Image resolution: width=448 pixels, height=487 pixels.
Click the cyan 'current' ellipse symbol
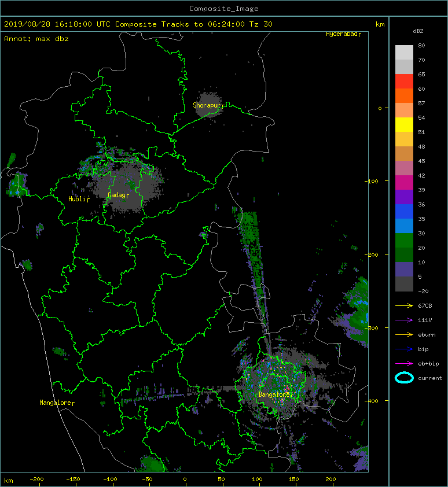click(x=404, y=378)
